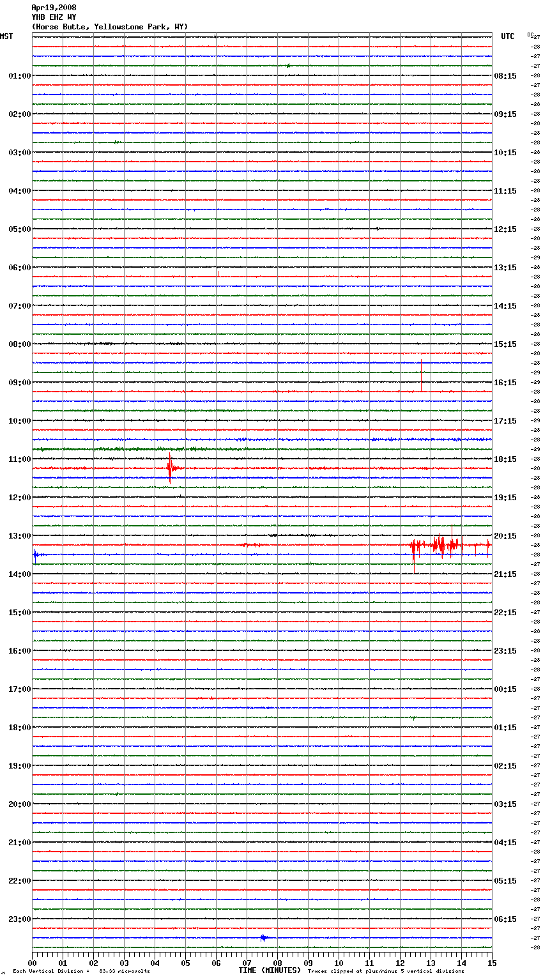Viewport: 543px width, 980px height.
Task: Select the 21:00 MST row label
Action: [19, 843]
